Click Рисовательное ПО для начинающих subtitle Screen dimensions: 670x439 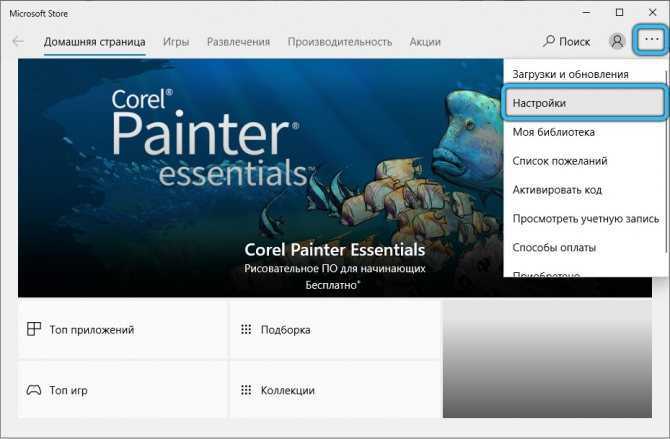click(335, 268)
